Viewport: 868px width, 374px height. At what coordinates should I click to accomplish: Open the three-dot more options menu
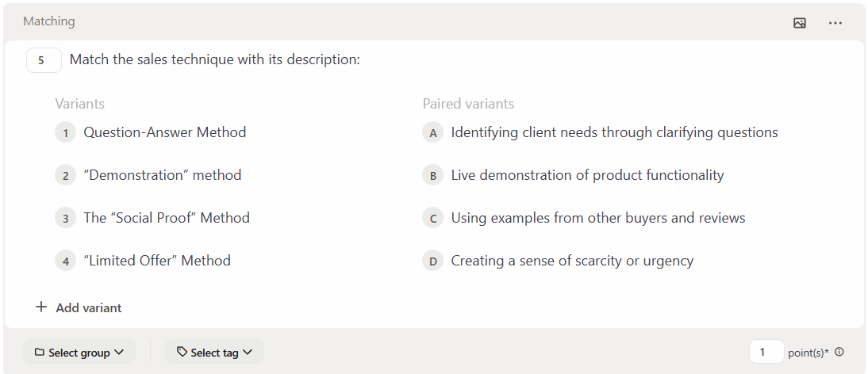[x=835, y=23]
